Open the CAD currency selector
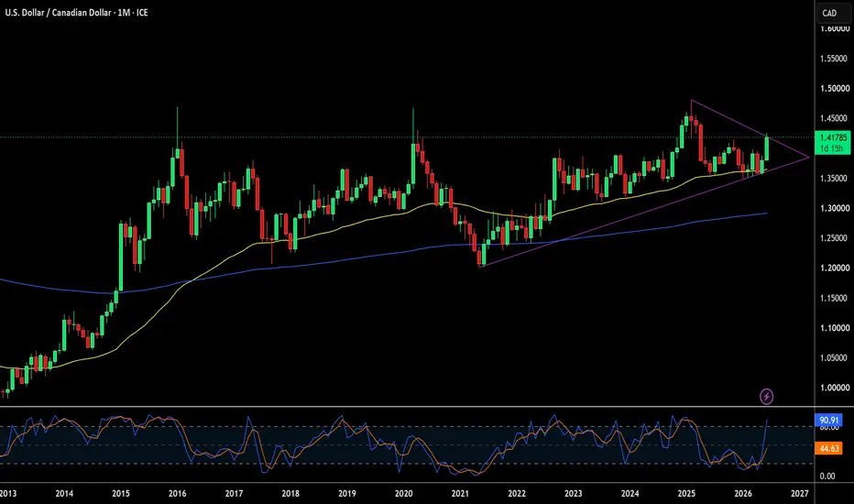854x504 pixels. 833,13
